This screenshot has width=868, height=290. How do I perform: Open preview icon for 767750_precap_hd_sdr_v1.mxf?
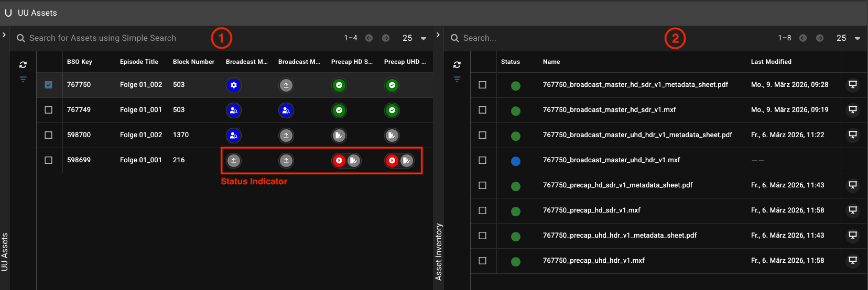853,210
